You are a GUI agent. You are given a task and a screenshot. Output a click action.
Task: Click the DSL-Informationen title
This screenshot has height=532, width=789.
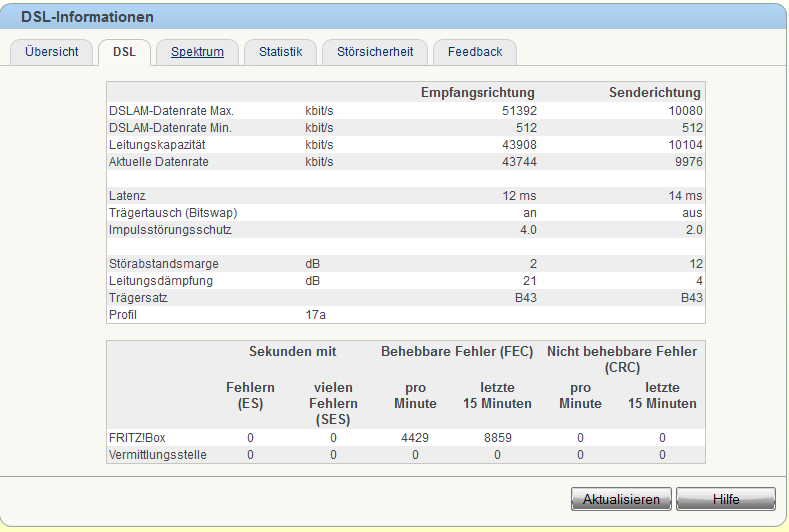(87, 17)
